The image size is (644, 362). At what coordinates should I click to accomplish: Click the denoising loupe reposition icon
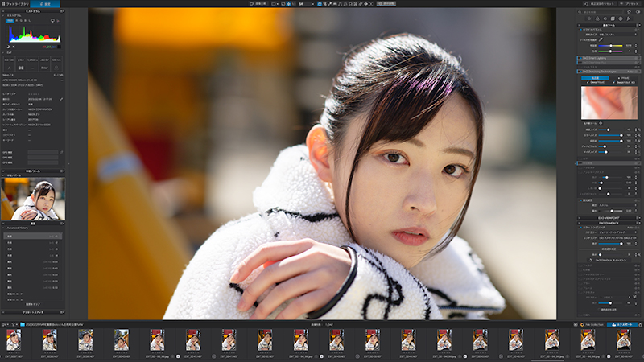601,123
